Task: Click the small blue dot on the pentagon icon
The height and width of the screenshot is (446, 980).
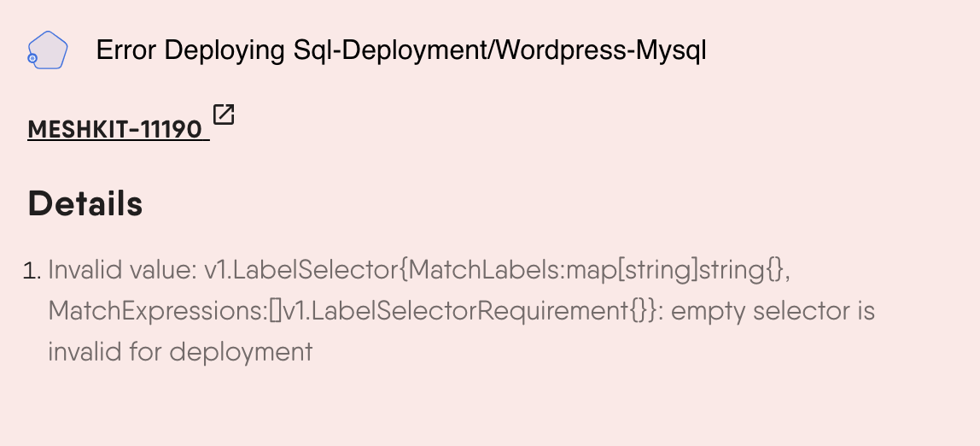Action: click(32, 58)
